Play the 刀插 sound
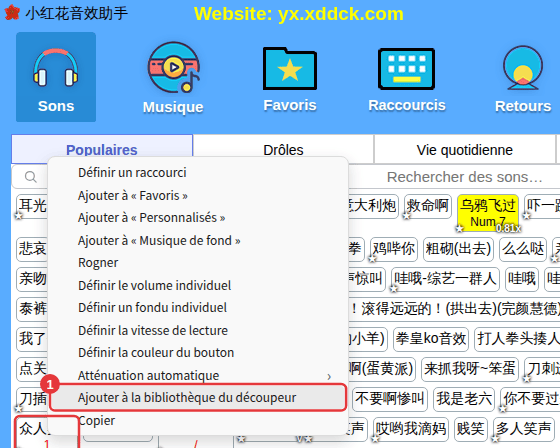Image resolution: width=560 pixels, height=448 pixels. (x=32, y=399)
